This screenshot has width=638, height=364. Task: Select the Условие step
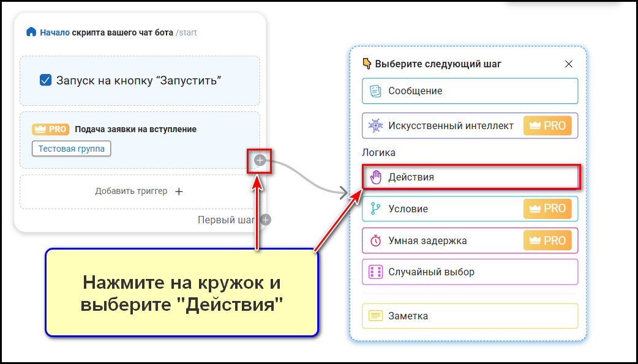point(470,209)
